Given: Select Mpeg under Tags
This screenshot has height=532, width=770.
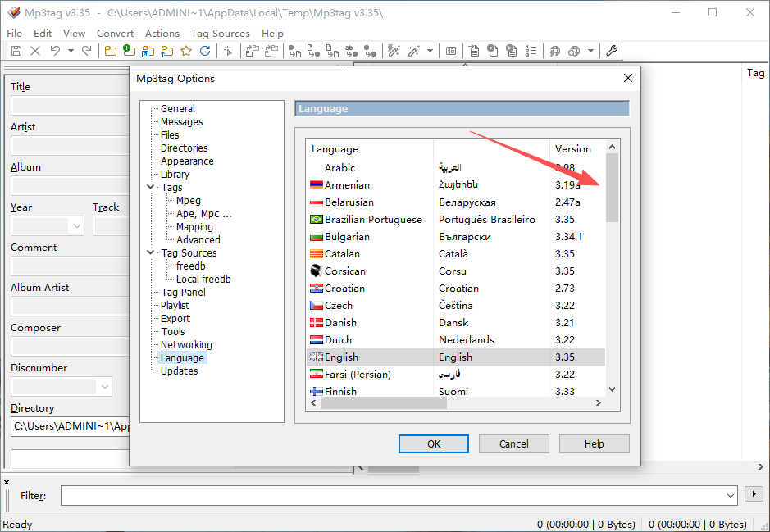Looking at the screenshot, I should click(189, 200).
